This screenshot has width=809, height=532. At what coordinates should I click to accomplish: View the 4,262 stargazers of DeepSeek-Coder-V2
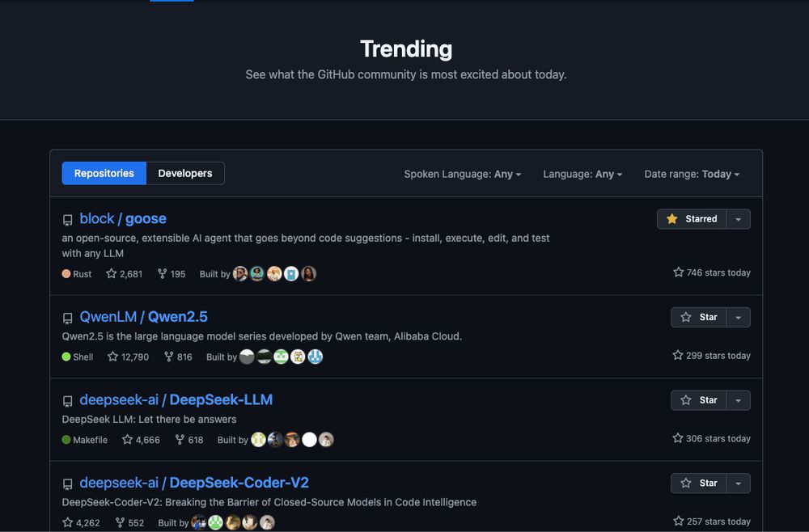tap(81, 523)
